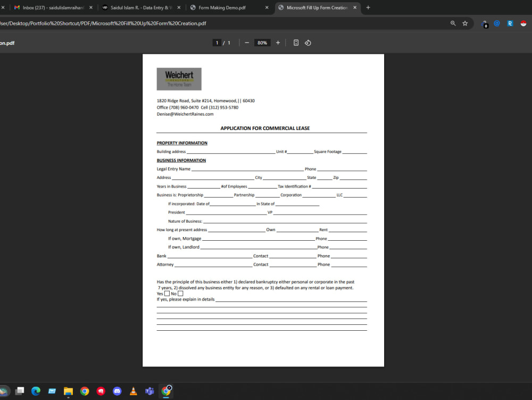The height and width of the screenshot is (400, 532).
Task: Close the Saidul Islam R. Upwork tab
Action: coord(179,7)
